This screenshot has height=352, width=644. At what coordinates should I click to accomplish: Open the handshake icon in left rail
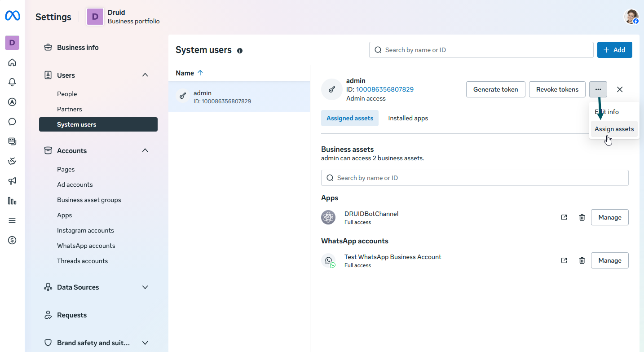[x=12, y=161]
